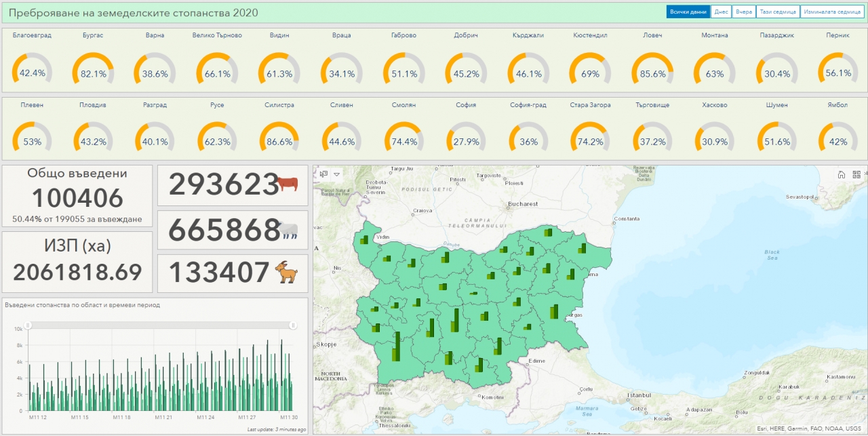Click the cattle icon in count card
Screen dimensions: 868x436
(x=288, y=184)
